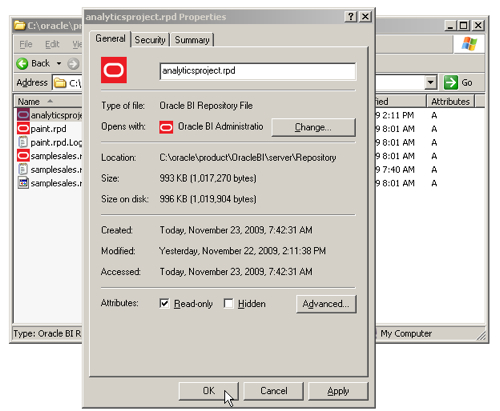Click the Oracle BI Repository File type text
The height and width of the screenshot is (411, 500).
[x=206, y=106]
